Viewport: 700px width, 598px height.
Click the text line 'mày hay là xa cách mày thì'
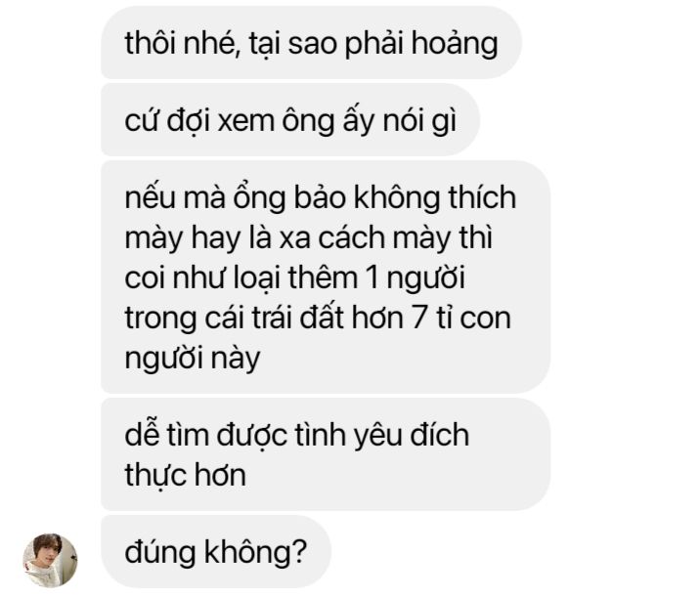pyautogui.click(x=309, y=237)
